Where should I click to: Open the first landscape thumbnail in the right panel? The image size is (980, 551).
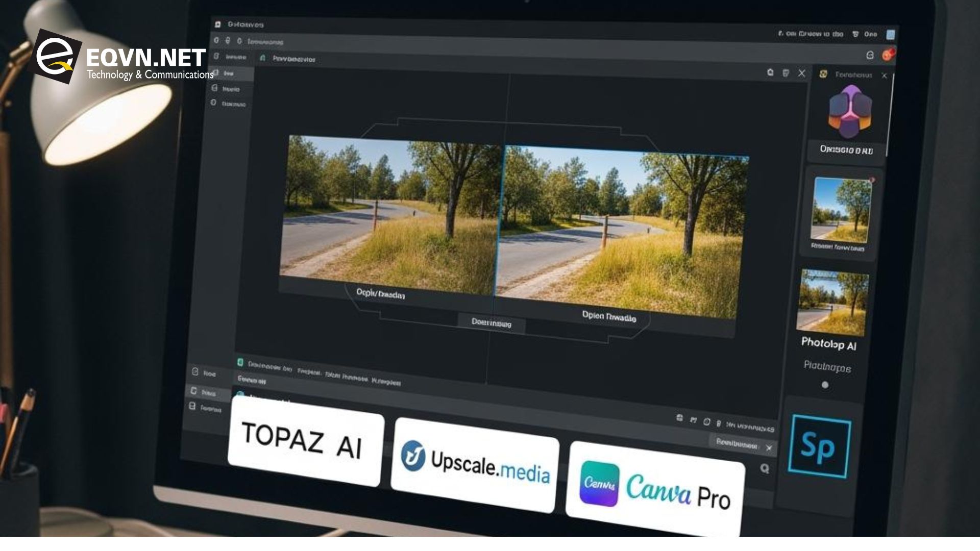pyautogui.click(x=841, y=209)
